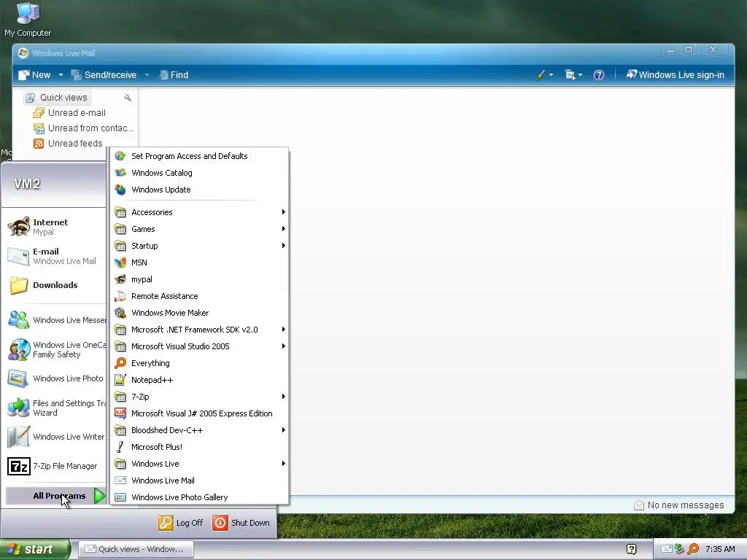The height and width of the screenshot is (560, 747).
Task: Click Find in the Live Mail toolbar
Action: 174,75
